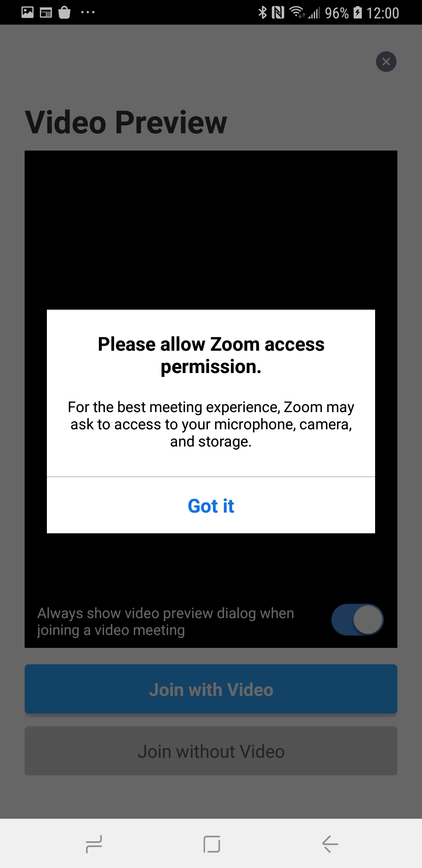
Task: Tap the home navigation icon
Action: pos(211,844)
